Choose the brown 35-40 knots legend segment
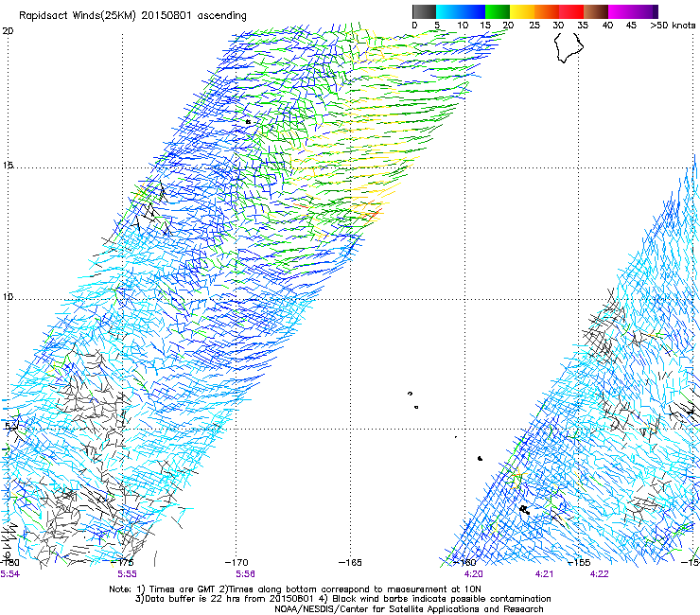 click(596, 11)
